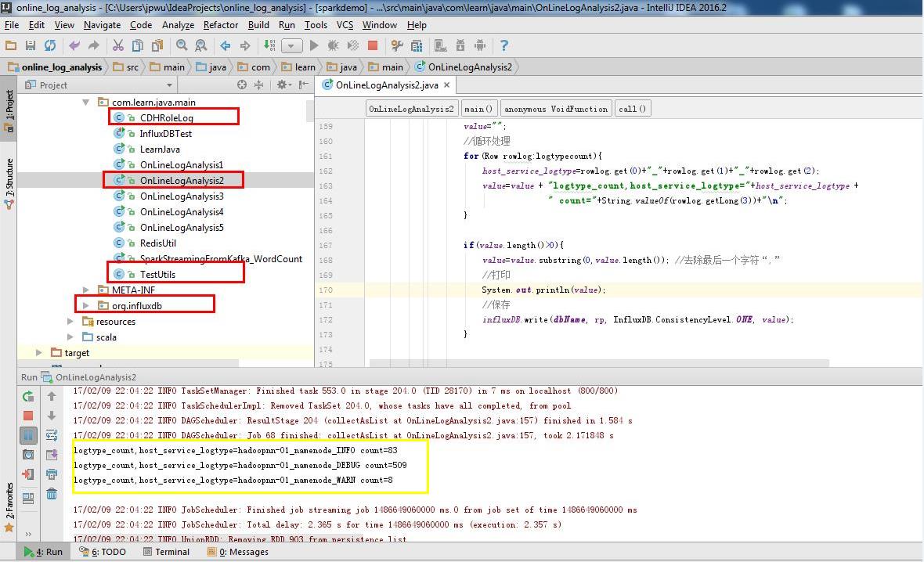Image resolution: width=924 pixels, height=562 pixels.
Task: Open run configuration dropdown
Action: pyautogui.click(x=292, y=45)
